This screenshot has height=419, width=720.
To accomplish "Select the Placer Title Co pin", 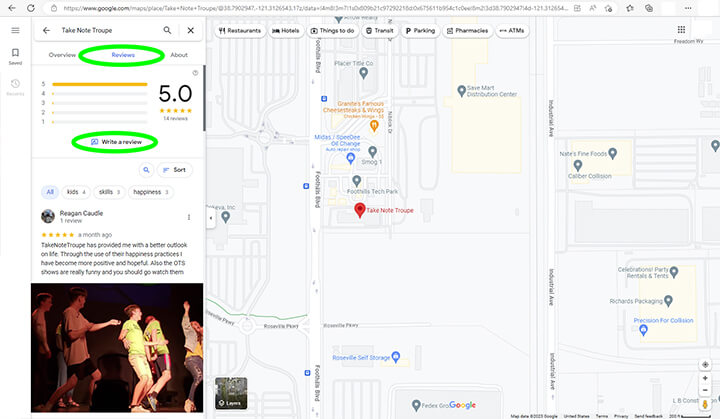I will [x=364, y=73].
